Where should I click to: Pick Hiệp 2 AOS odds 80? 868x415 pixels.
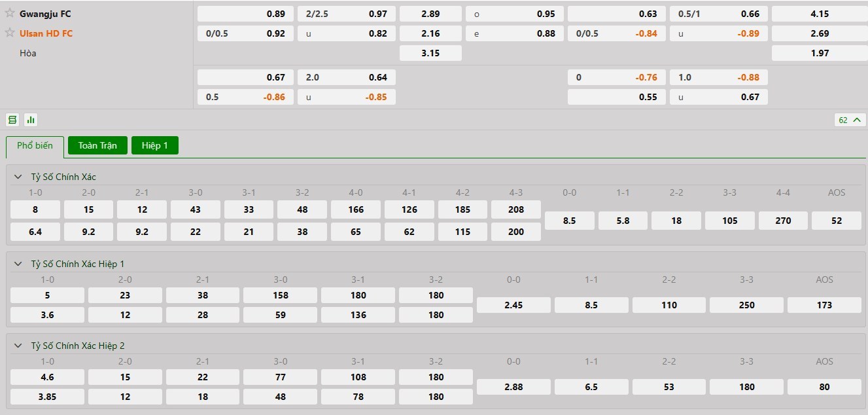(824, 387)
